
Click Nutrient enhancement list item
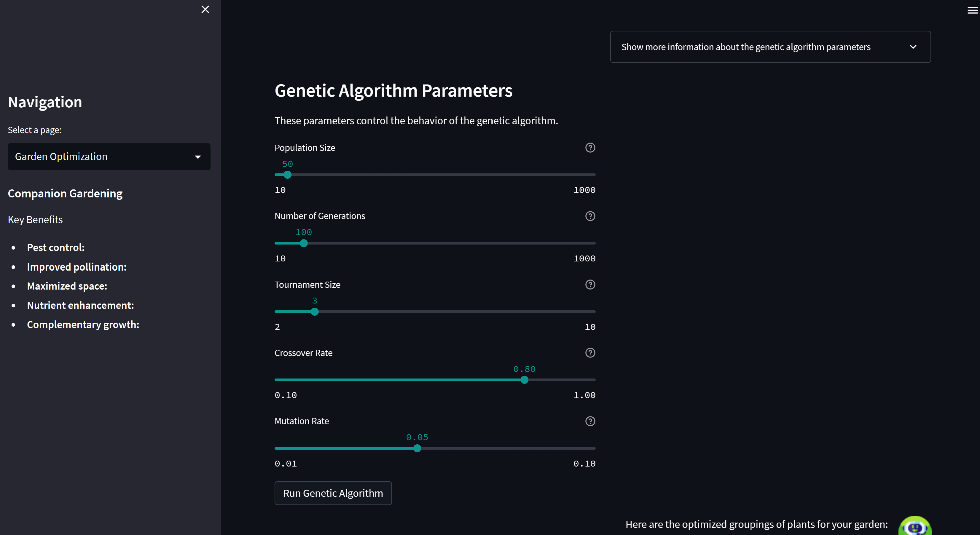80,304
